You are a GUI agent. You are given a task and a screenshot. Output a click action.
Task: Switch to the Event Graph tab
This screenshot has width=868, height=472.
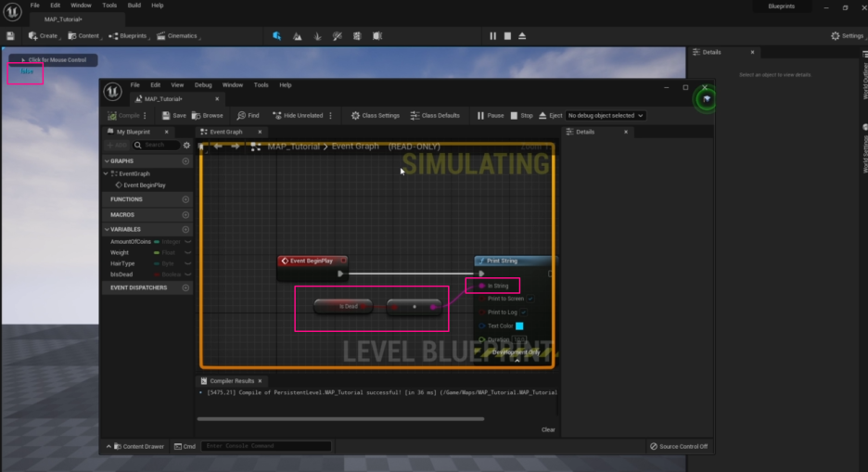[x=226, y=133]
